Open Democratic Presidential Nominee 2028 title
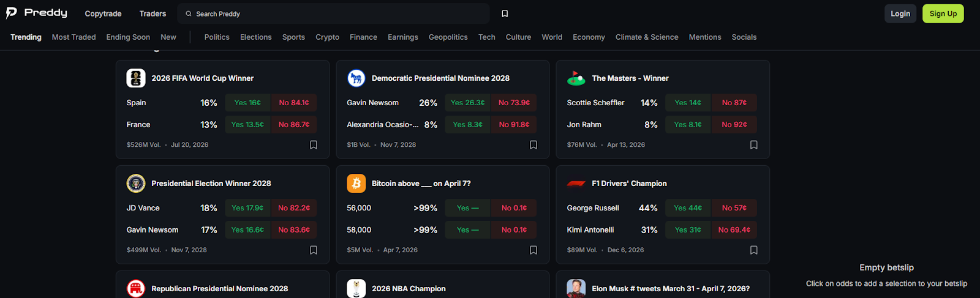The image size is (980, 298). coord(440,78)
